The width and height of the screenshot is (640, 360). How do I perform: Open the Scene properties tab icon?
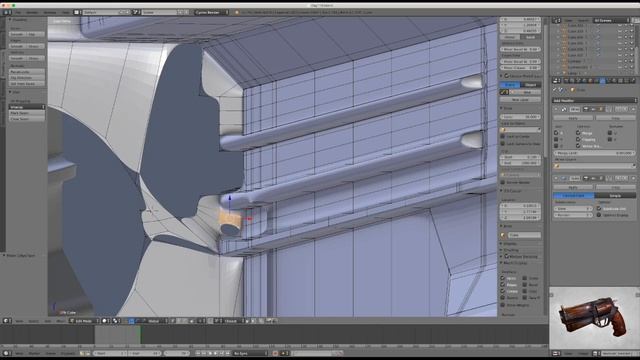tap(578, 80)
